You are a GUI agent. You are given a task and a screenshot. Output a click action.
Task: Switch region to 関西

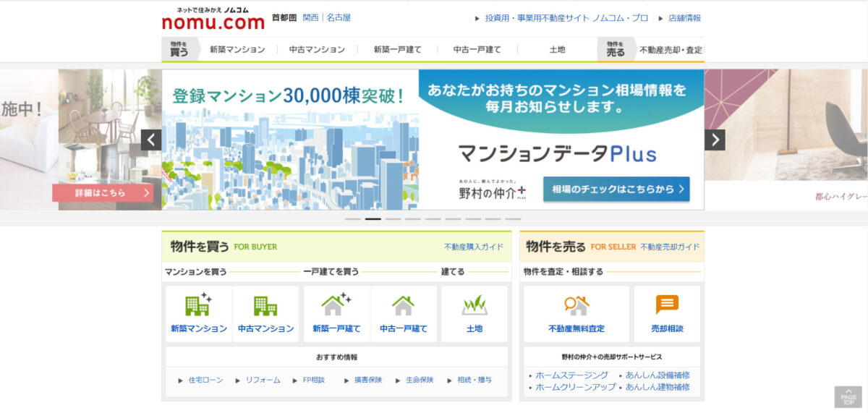click(311, 17)
